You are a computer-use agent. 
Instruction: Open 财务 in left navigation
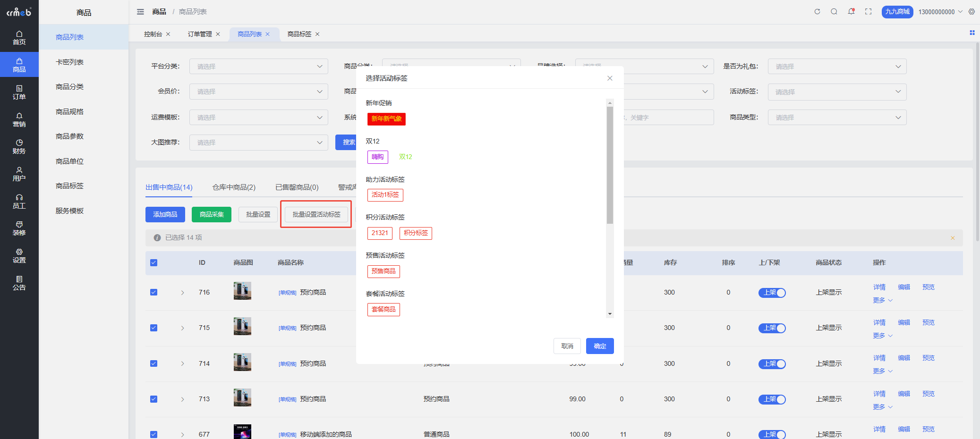[x=19, y=147]
